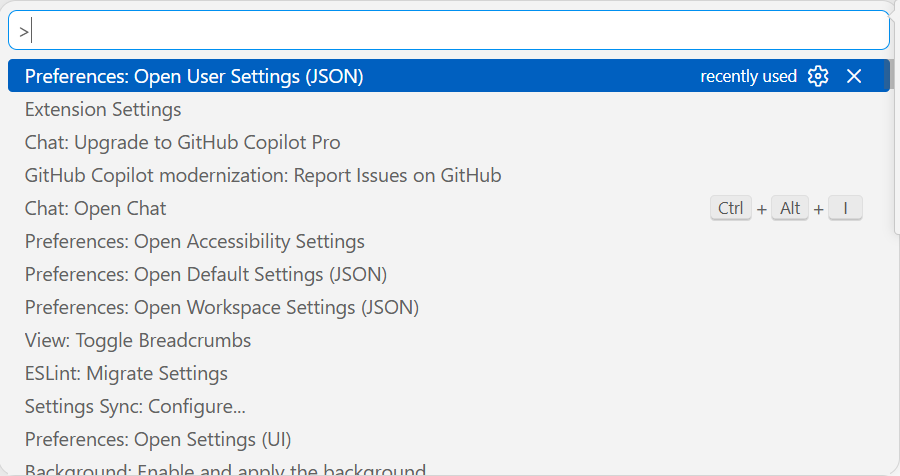
Task: Toggle Breadcrumbs via View command
Action: pos(138,340)
